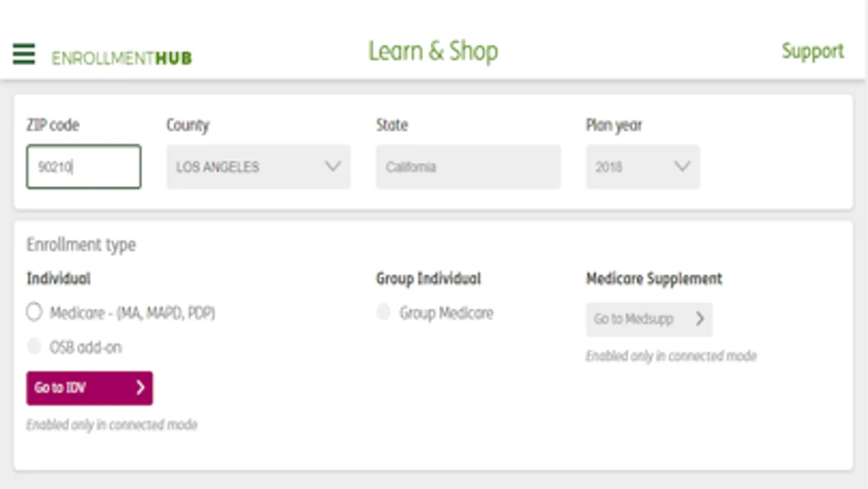Click the Plan year chevron arrow

click(682, 166)
